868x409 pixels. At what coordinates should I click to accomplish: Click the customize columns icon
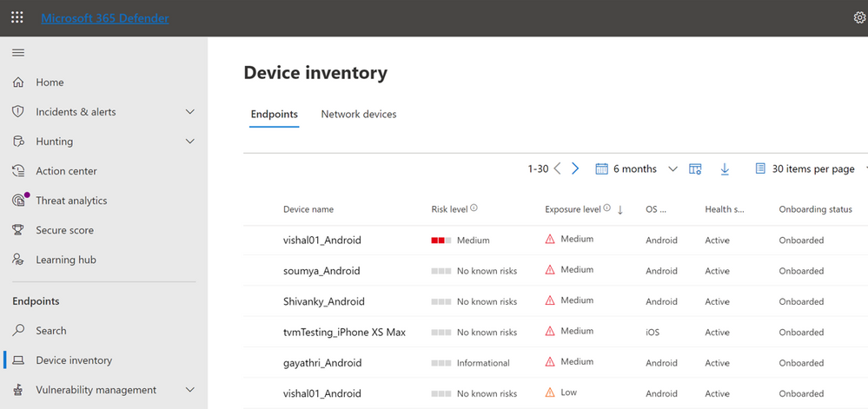pos(695,169)
